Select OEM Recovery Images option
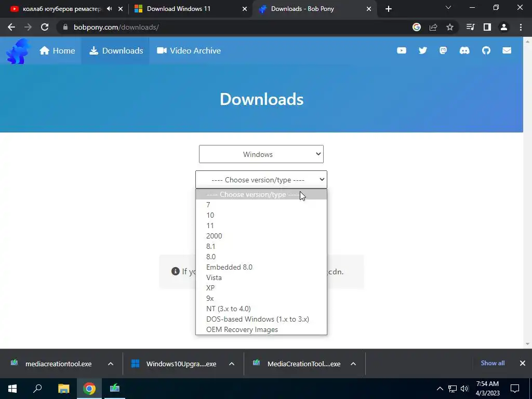 click(x=261, y=329)
